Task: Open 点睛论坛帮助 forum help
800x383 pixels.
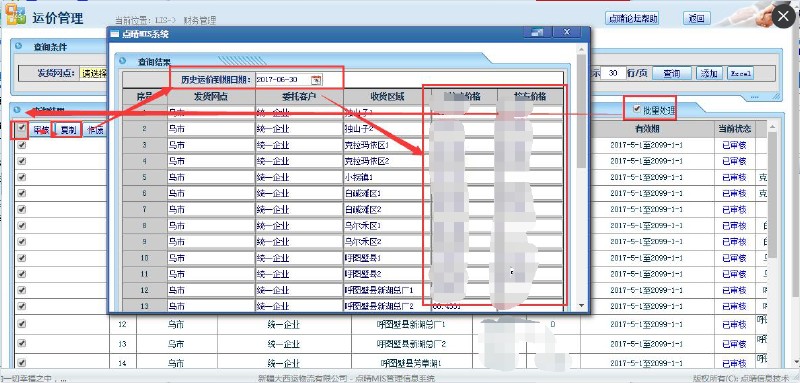Action: click(632, 18)
